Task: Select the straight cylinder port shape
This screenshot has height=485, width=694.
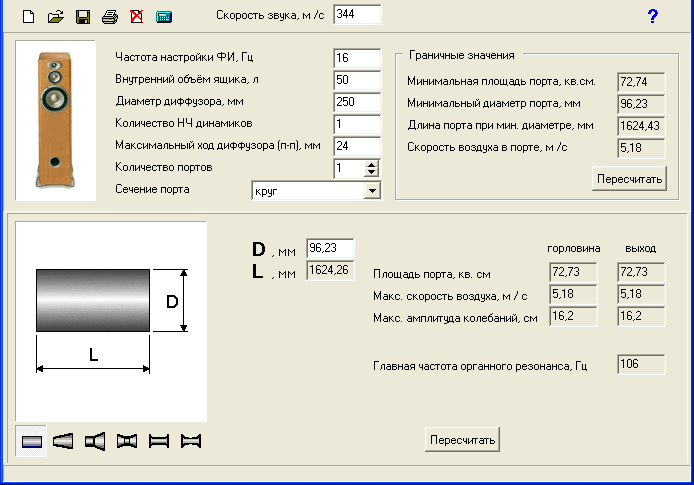Action: tap(31, 441)
